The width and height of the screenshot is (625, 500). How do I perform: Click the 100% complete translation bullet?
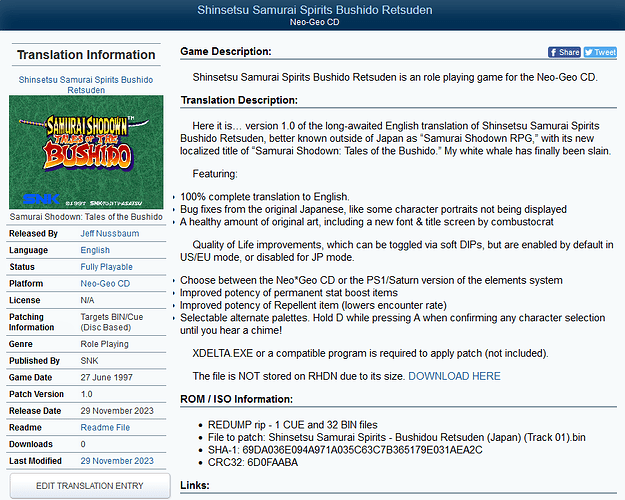click(265, 197)
